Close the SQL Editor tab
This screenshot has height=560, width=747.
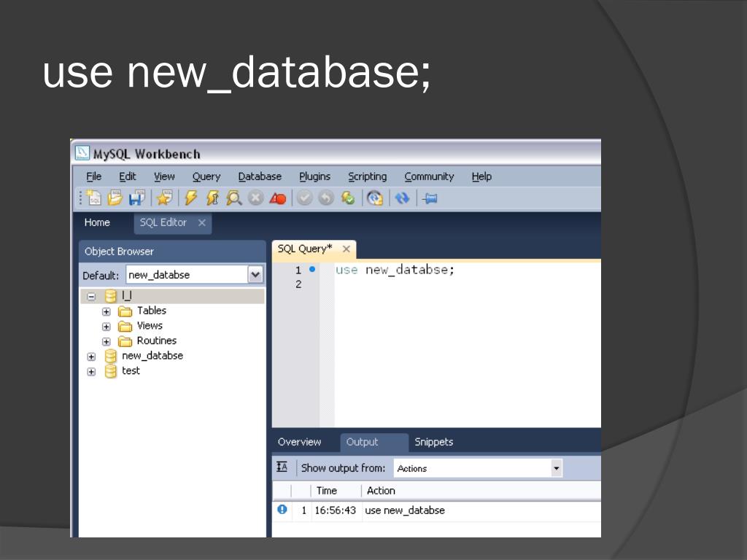(x=202, y=222)
